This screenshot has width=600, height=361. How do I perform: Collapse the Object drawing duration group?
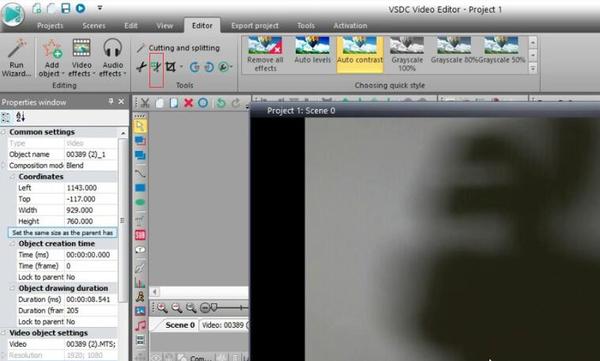[x=12, y=288]
